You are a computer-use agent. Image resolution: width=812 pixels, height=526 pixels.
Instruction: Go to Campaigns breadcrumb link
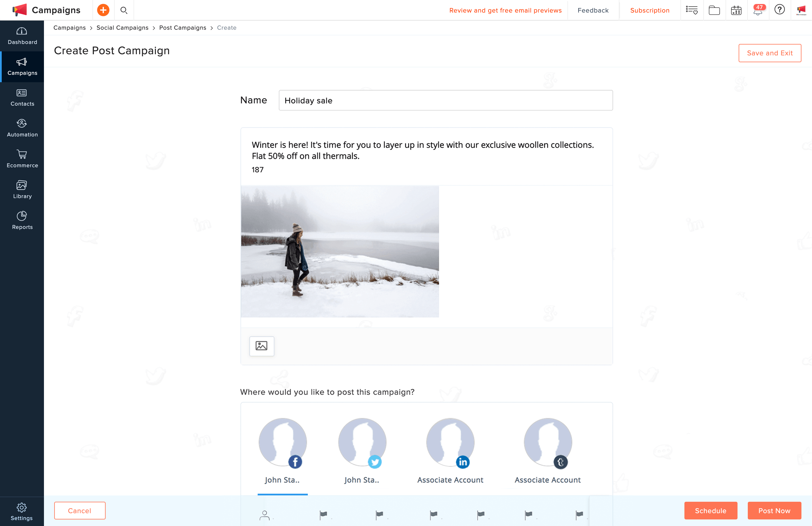pos(70,28)
